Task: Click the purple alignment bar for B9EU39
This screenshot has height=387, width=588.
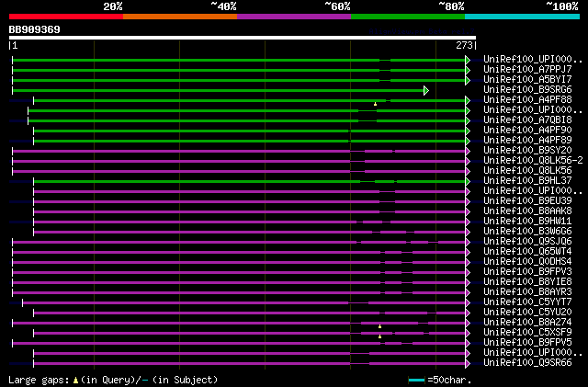Action: pyautogui.click(x=249, y=202)
